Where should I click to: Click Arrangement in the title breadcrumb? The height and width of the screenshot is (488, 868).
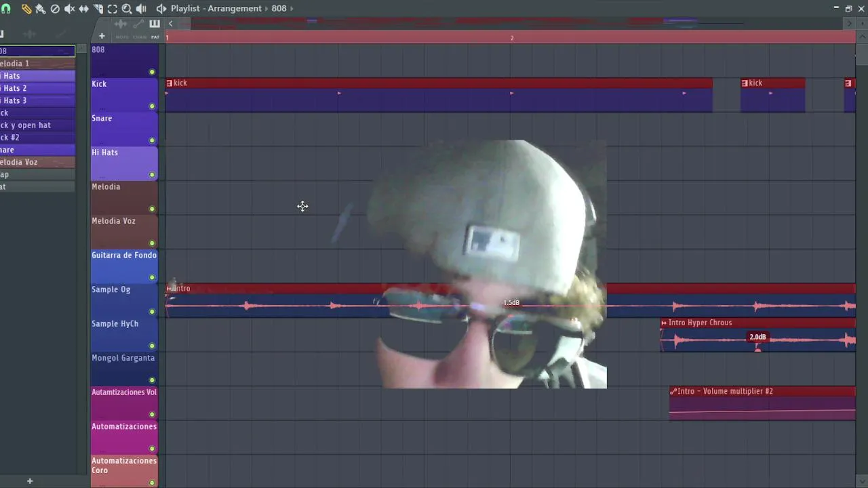tap(235, 8)
